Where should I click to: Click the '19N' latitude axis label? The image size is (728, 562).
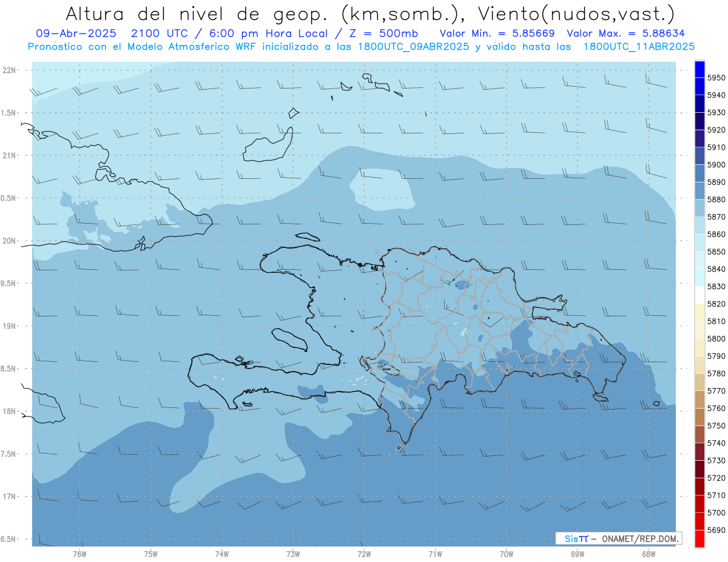tap(9, 326)
